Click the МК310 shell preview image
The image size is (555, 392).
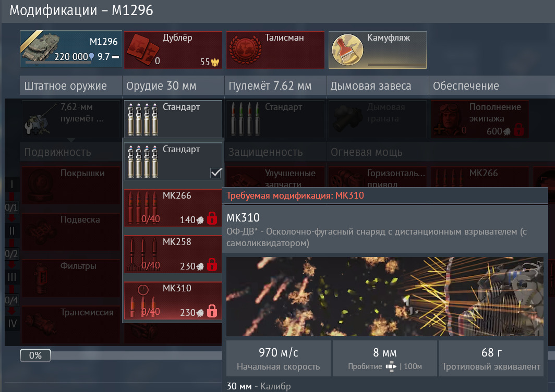click(384, 296)
